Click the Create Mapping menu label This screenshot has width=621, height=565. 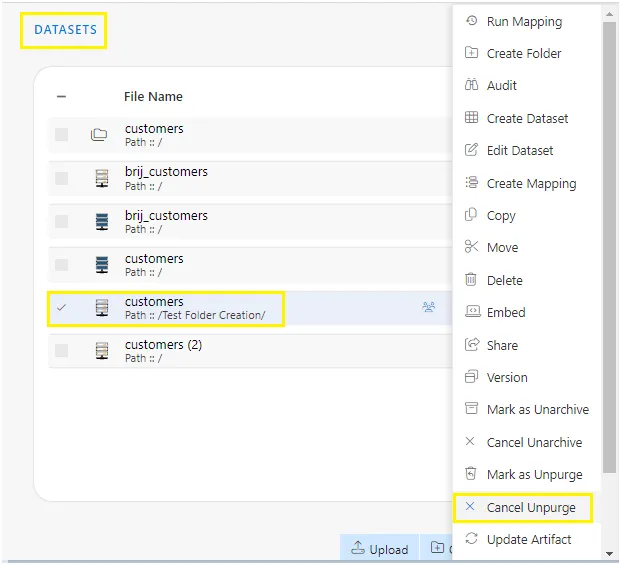(x=531, y=184)
